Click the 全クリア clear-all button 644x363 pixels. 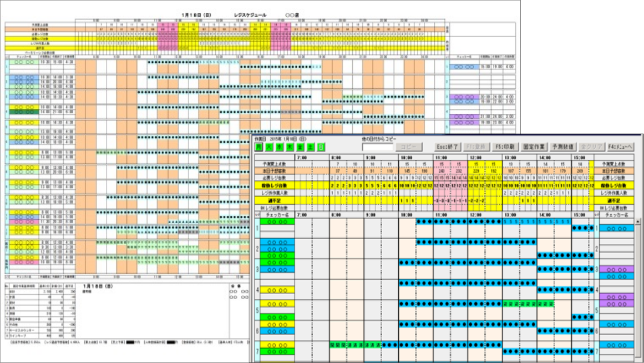591,147
